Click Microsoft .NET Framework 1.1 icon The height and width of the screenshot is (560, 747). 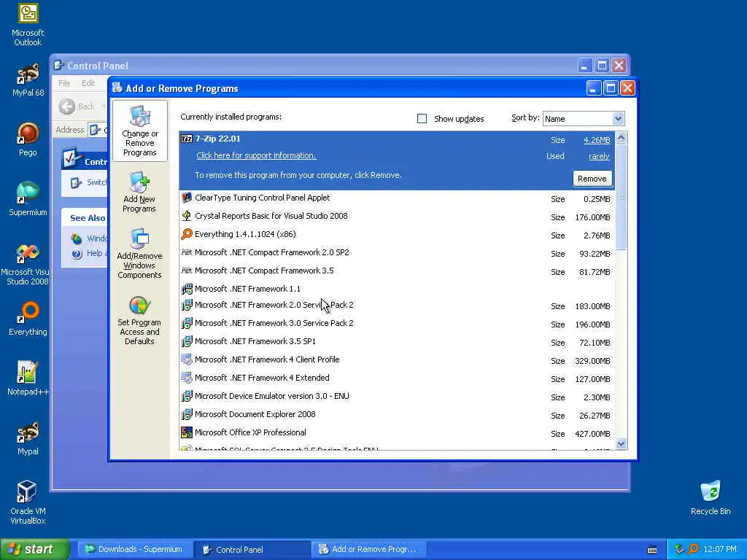187,289
